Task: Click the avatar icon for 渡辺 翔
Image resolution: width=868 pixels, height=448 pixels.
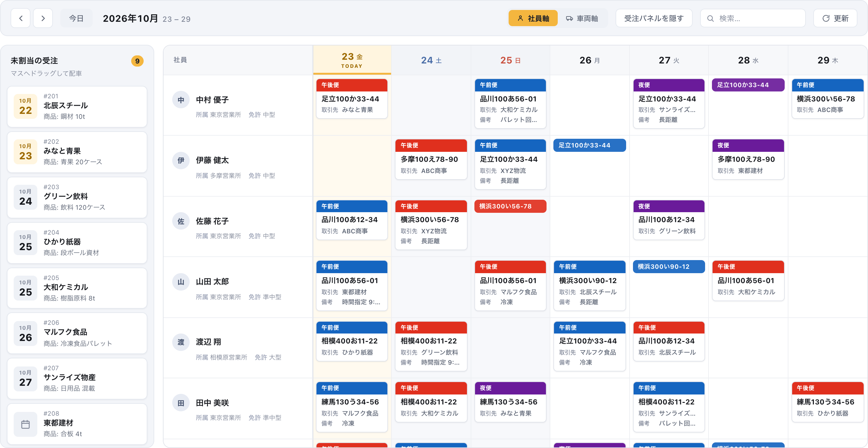Action: [181, 342]
